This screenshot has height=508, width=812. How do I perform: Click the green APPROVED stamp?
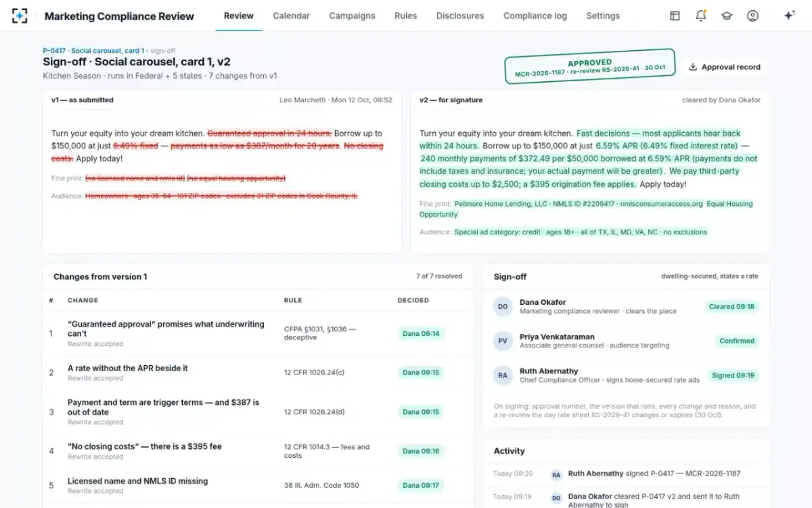click(590, 66)
